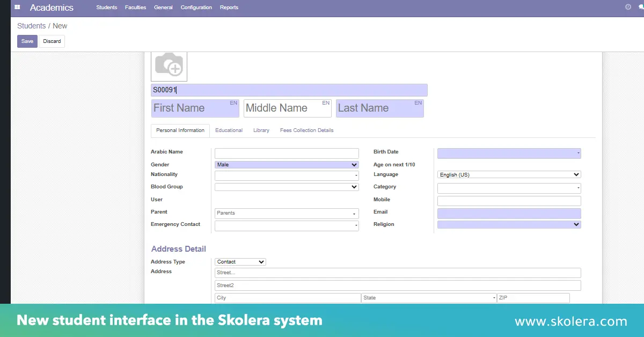644x337 pixels.
Task: Click the Arabic Name input field
Action: point(287,152)
